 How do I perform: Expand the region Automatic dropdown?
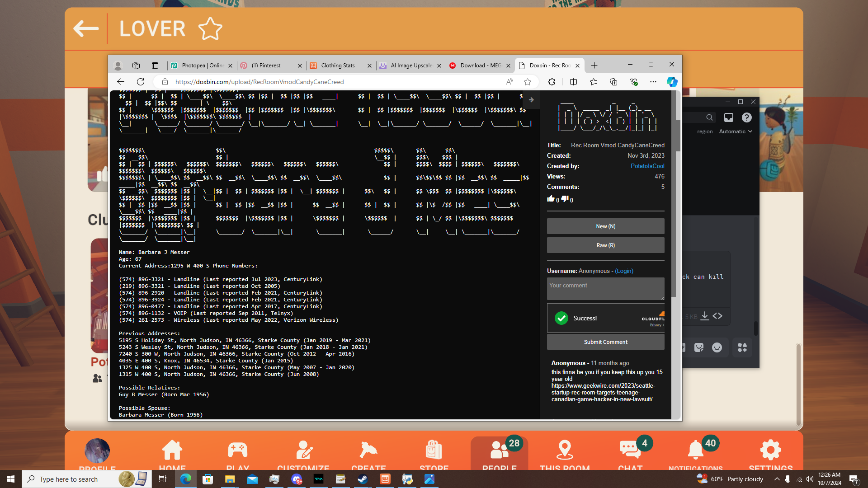(x=736, y=131)
